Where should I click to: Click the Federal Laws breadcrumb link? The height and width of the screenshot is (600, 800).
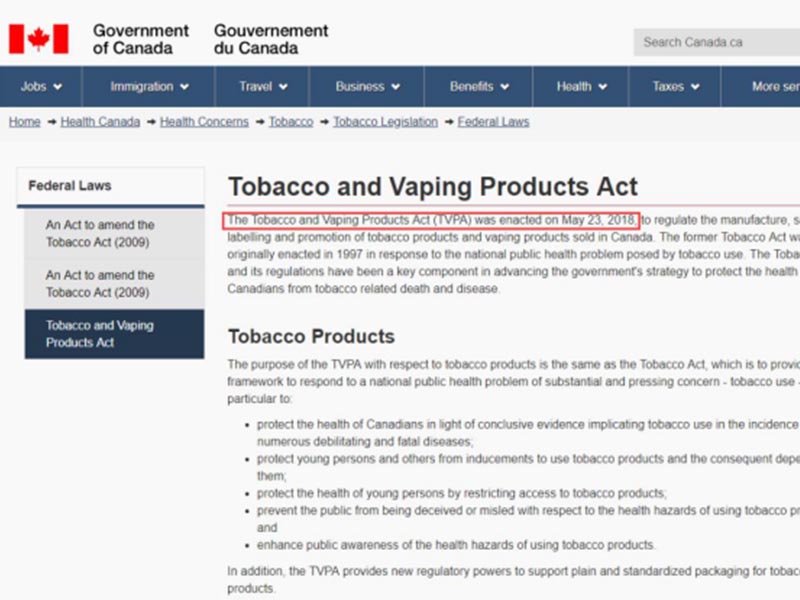point(492,121)
